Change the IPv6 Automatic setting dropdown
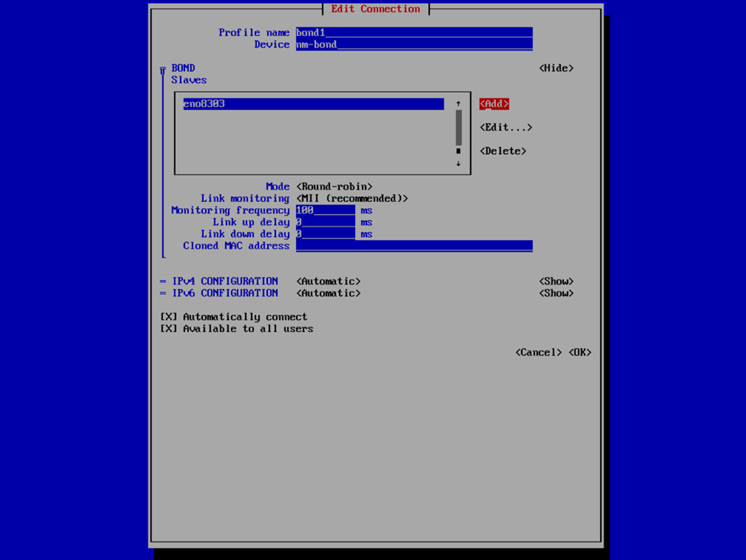Image resolution: width=746 pixels, height=560 pixels. (328, 293)
